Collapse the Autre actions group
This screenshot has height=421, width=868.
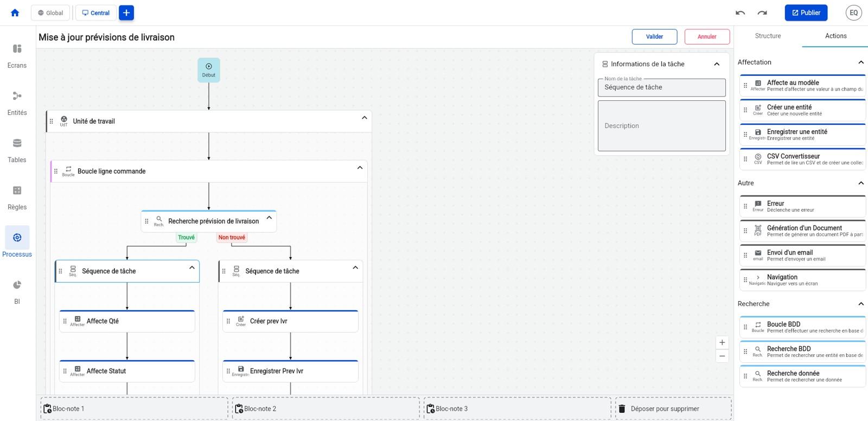(x=861, y=183)
